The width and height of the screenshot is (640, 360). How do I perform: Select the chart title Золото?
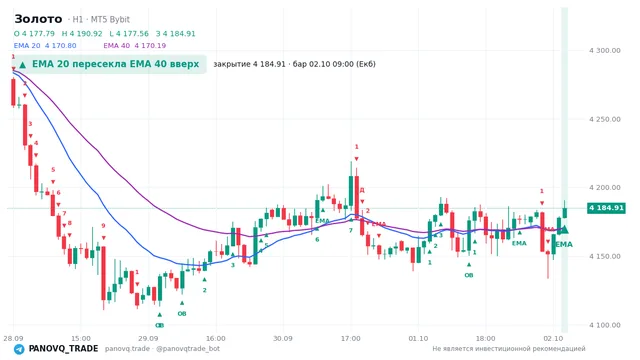(38, 19)
